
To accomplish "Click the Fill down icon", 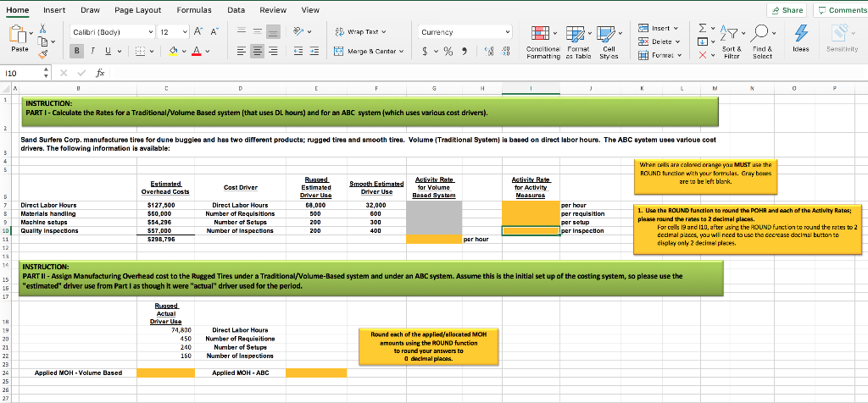I will click(x=701, y=41).
